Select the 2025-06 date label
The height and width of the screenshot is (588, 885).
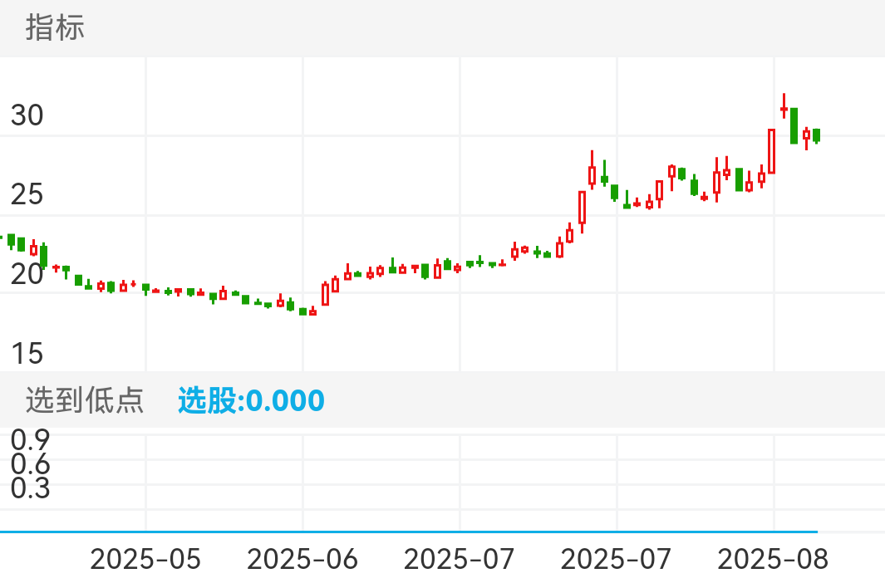(x=302, y=559)
